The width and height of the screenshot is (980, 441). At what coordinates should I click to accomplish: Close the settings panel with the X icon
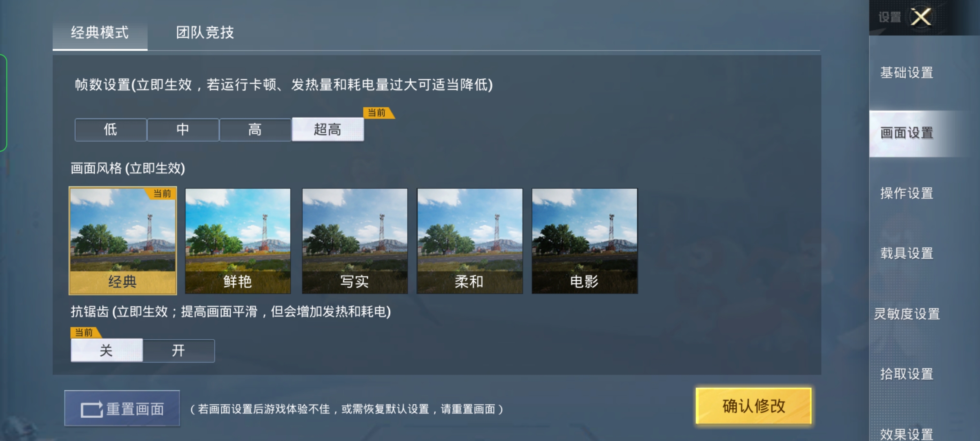[x=921, y=17]
